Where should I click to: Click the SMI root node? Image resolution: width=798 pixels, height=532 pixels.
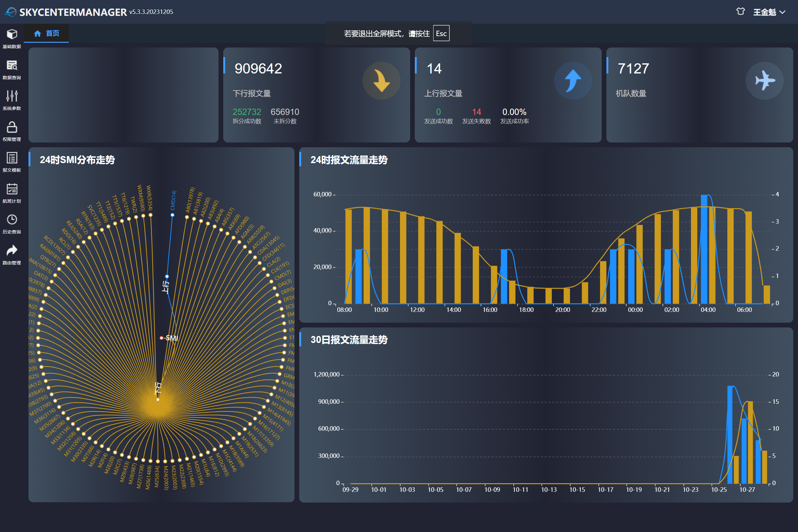pyautogui.click(x=162, y=338)
